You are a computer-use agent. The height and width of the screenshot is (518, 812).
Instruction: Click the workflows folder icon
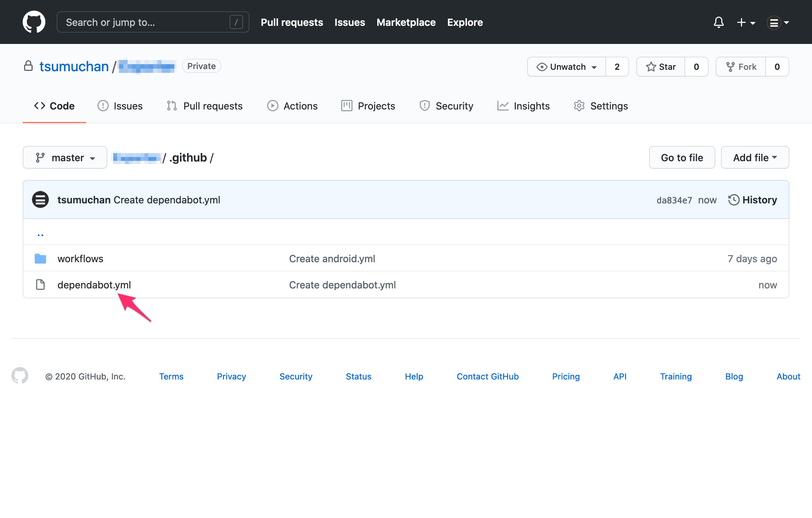(40, 259)
